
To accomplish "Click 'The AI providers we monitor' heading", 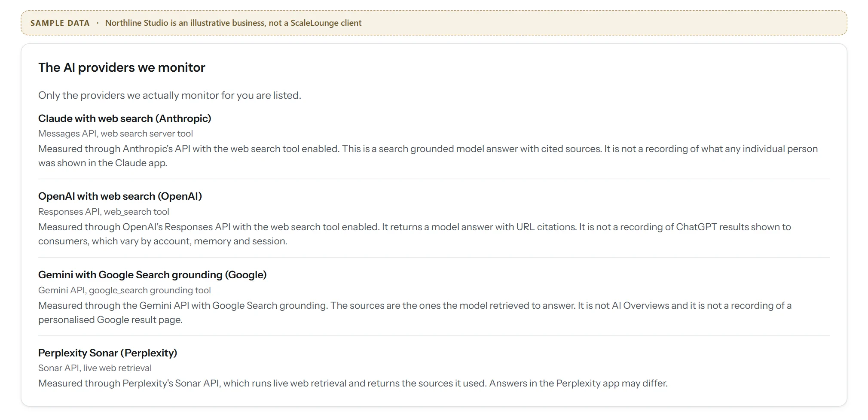I will point(122,67).
